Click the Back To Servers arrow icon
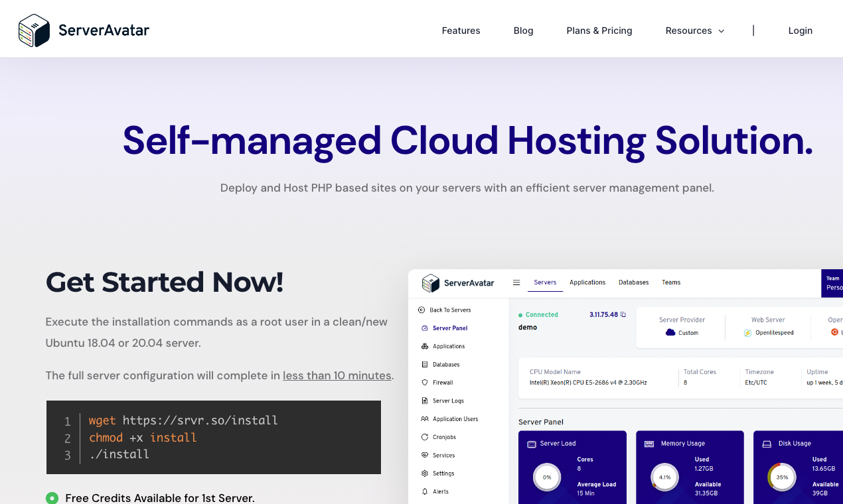Viewport: 843px width, 504px height. pos(421,310)
